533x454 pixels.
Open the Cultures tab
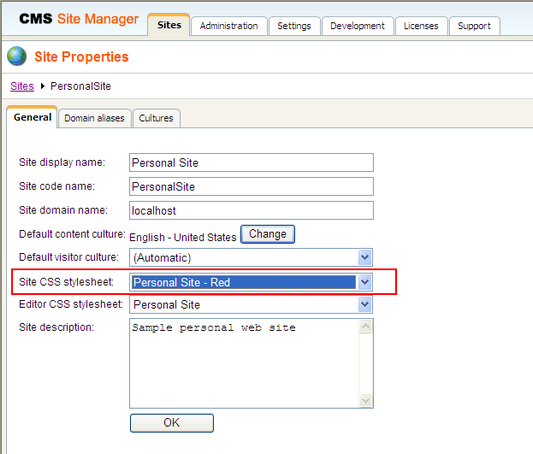point(156,118)
